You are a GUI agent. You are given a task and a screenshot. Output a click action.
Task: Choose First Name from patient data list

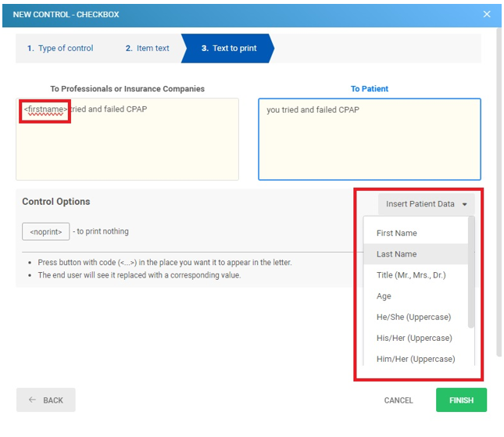pyautogui.click(x=416, y=233)
